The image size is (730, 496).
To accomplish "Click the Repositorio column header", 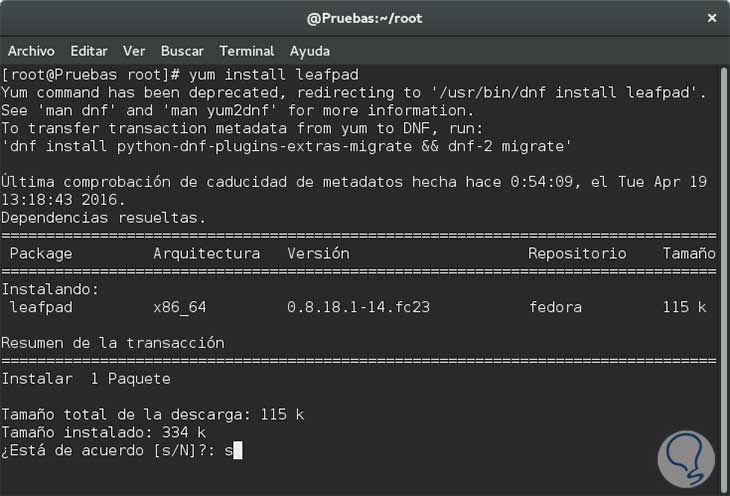I will (x=577, y=253).
